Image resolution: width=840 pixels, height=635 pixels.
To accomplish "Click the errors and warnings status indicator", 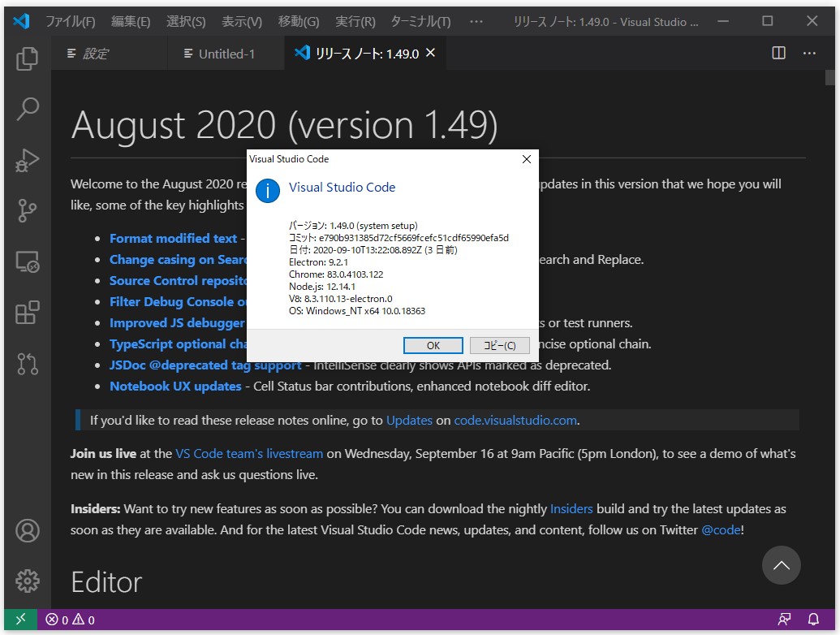I will 69,618.
